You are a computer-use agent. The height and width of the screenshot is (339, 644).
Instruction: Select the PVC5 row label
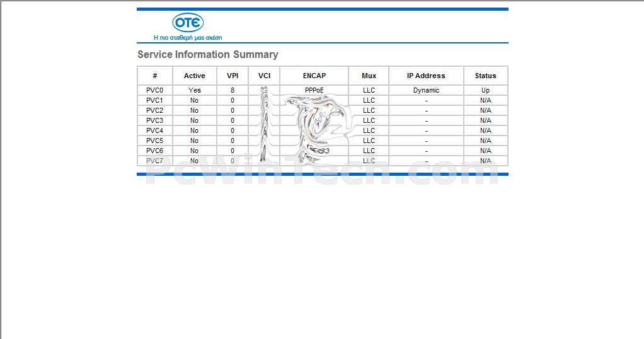154,141
